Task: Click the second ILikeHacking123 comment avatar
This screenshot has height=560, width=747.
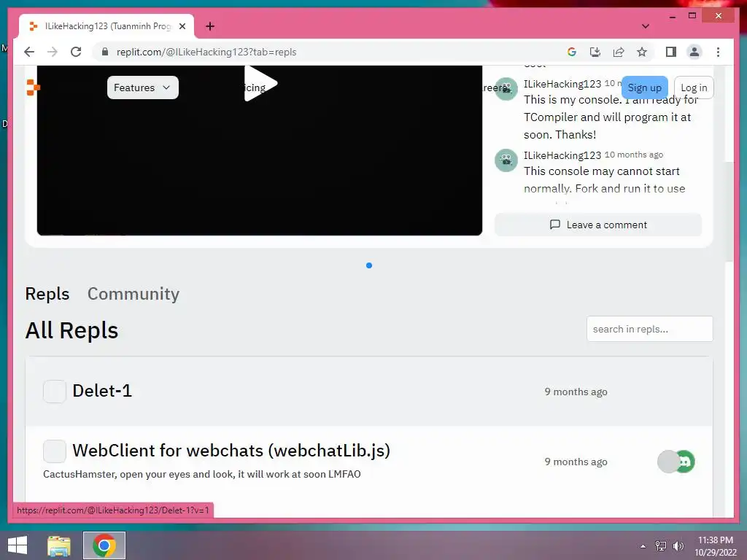Action: (506, 160)
